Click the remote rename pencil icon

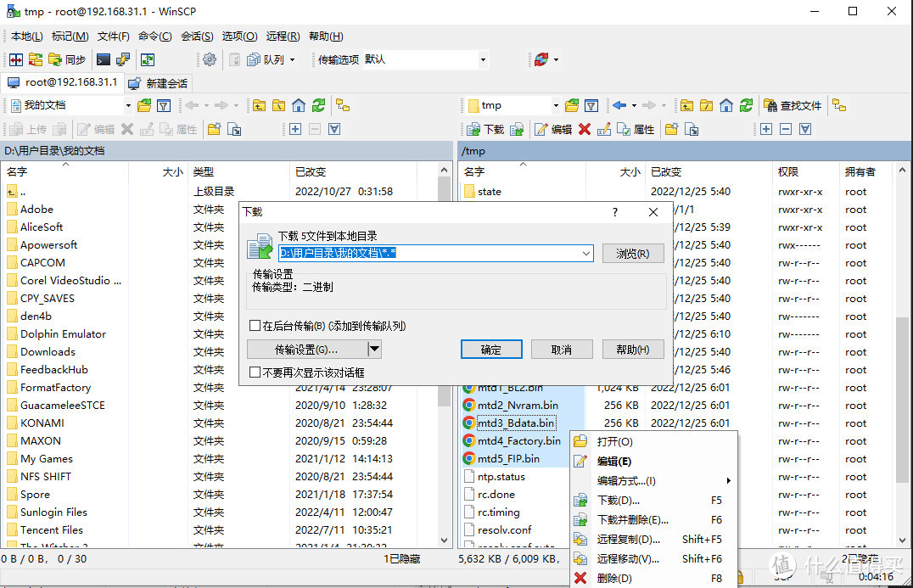[x=604, y=129]
